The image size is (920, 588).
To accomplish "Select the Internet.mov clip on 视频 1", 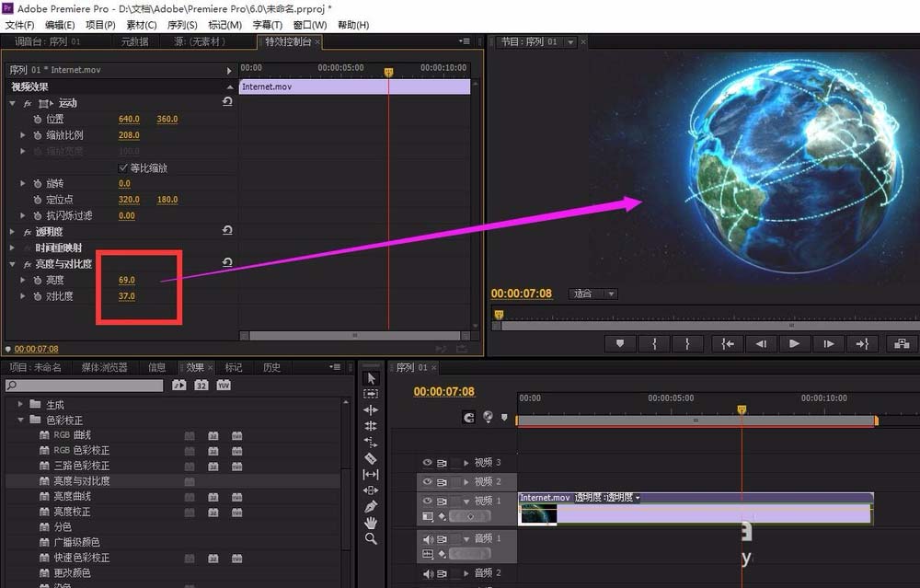I will pyautogui.click(x=690, y=513).
